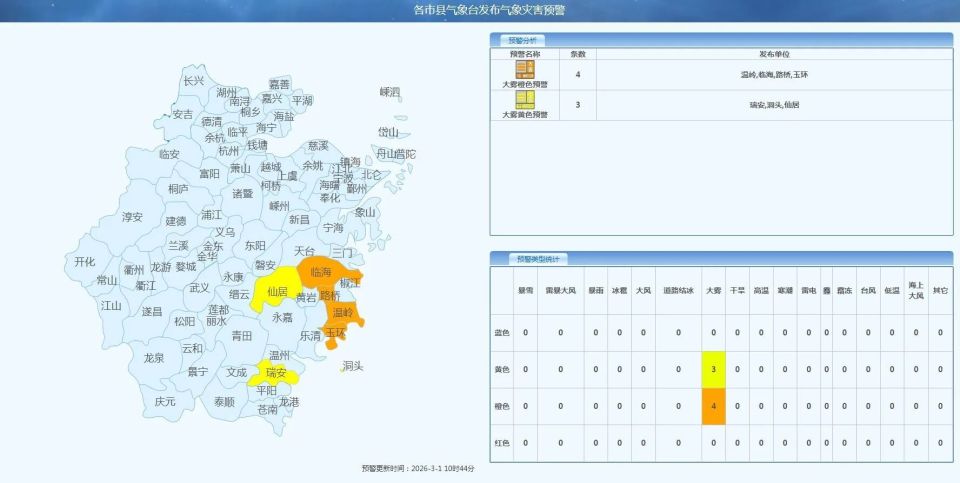This screenshot has height=483, width=960.
Task: Click the orange heavy fog warning icon
Action: pyautogui.click(x=525, y=70)
